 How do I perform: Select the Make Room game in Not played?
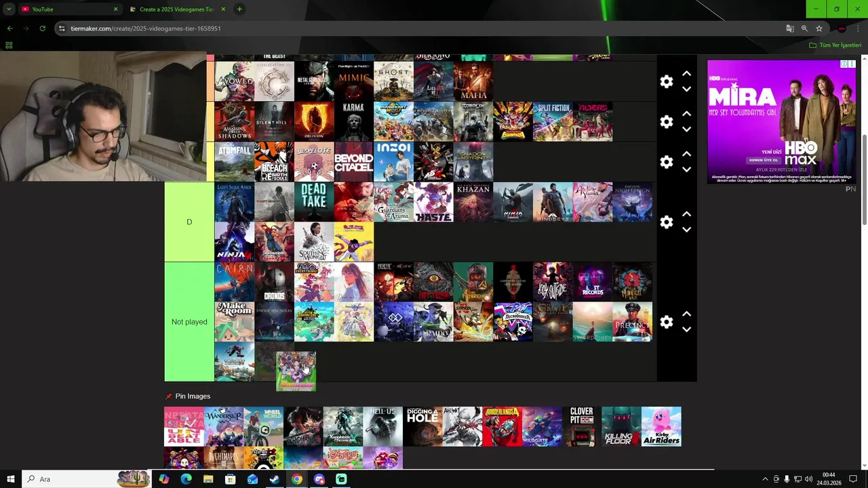point(235,322)
